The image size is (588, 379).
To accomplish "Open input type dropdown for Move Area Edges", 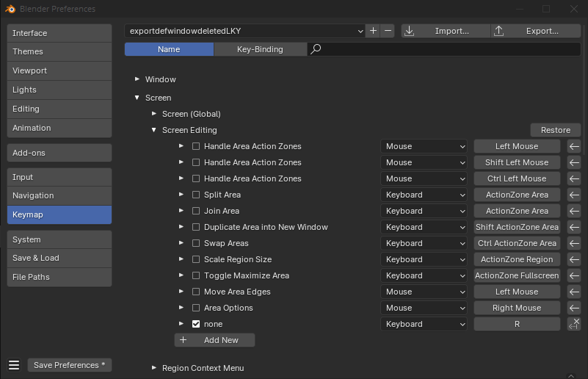I will pyautogui.click(x=424, y=292).
